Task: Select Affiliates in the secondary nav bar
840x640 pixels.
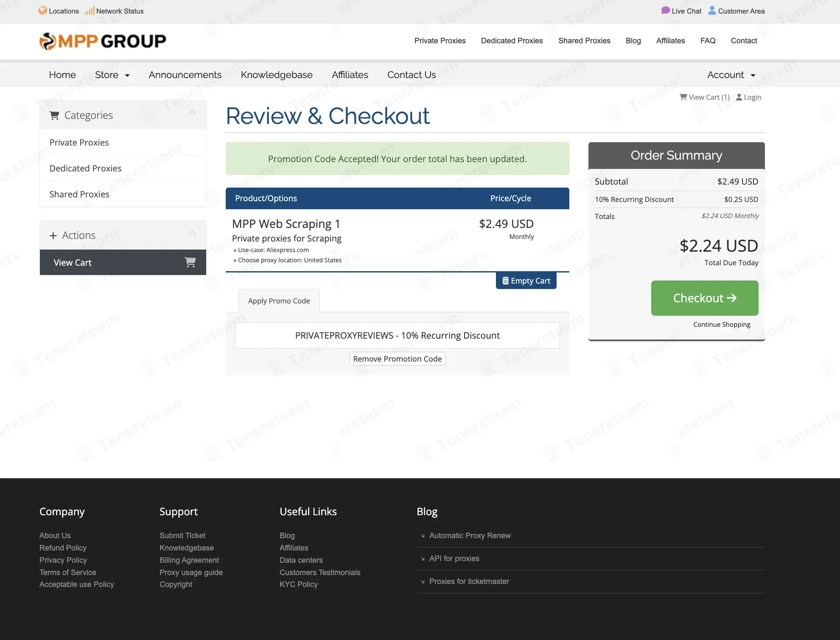Action: coord(350,75)
